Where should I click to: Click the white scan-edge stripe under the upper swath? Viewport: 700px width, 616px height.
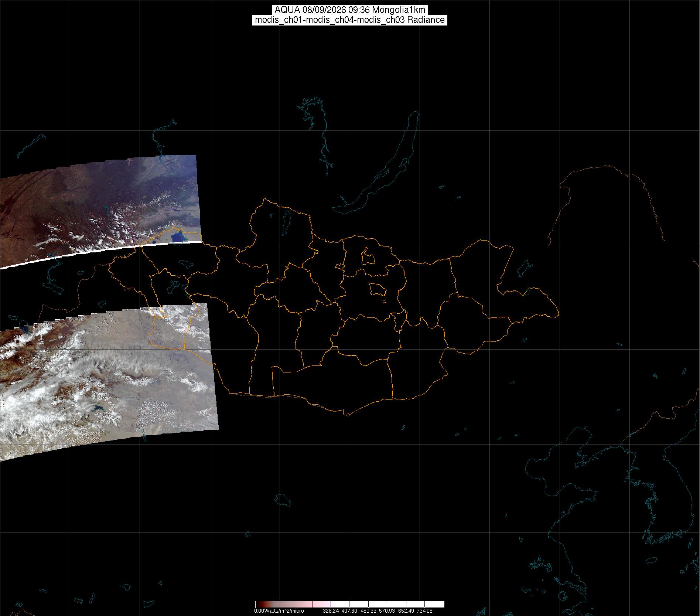point(100,254)
